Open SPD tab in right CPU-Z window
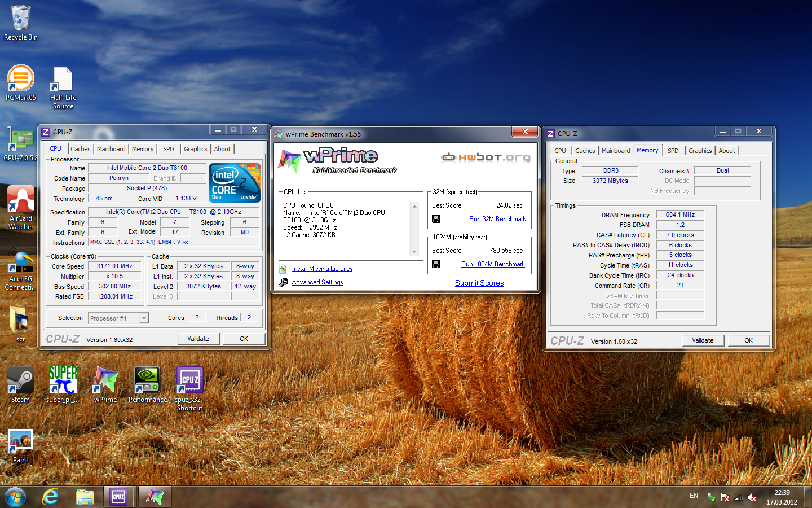The height and width of the screenshot is (508, 812). pyautogui.click(x=673, y=151)
